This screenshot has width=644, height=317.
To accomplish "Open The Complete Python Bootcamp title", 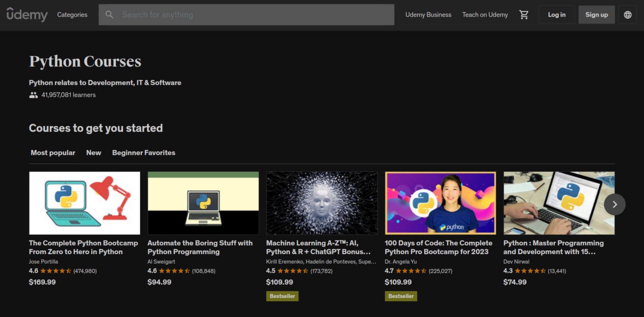I will click(x=83, y=247).
